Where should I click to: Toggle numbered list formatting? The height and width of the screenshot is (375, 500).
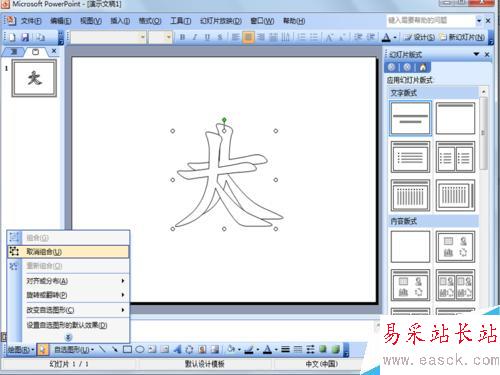pos(301,37)
